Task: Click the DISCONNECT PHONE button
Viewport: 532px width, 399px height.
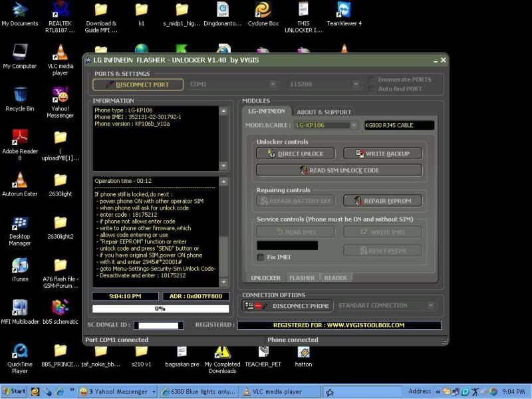Action: click(x=287, y=306)
